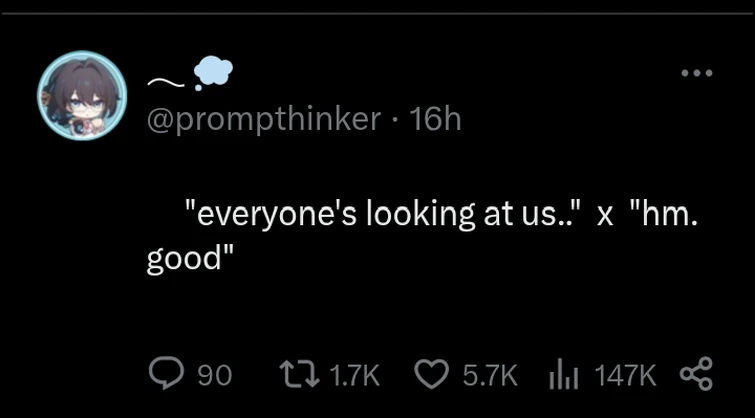Click the 1.7K reposts count
This screenshot has width=755, height=418.
pyautogui.click(x=354, y=375)
